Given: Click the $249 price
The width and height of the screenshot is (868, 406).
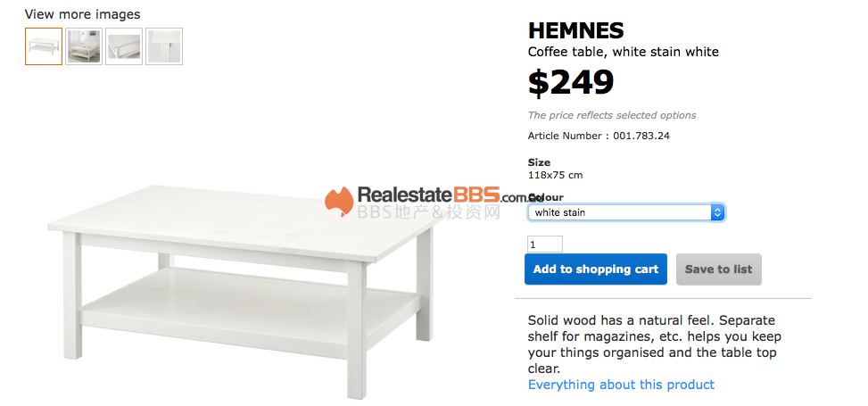Looking at the screenshot, I should tap(571, 83).
